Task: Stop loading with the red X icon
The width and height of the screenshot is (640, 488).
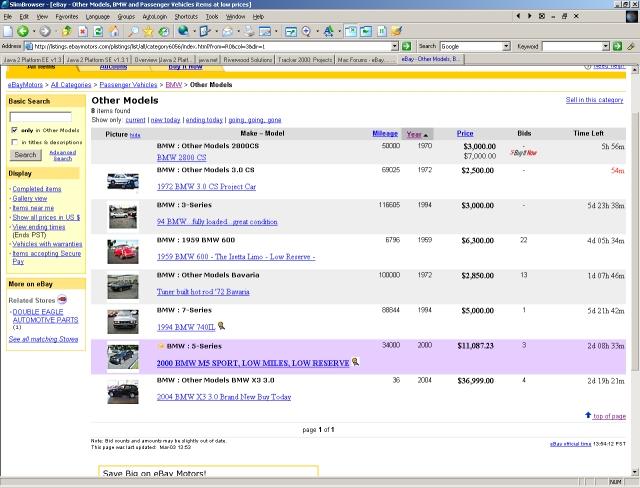Action: click(83, 31)
